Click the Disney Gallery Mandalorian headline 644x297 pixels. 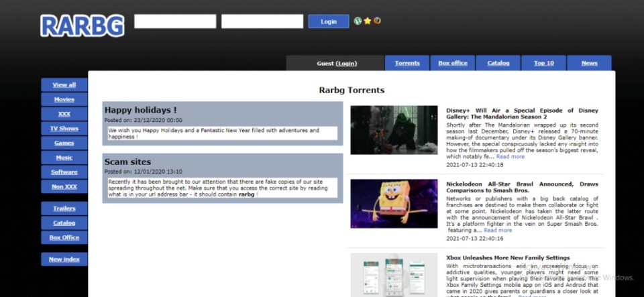(522, 113)
